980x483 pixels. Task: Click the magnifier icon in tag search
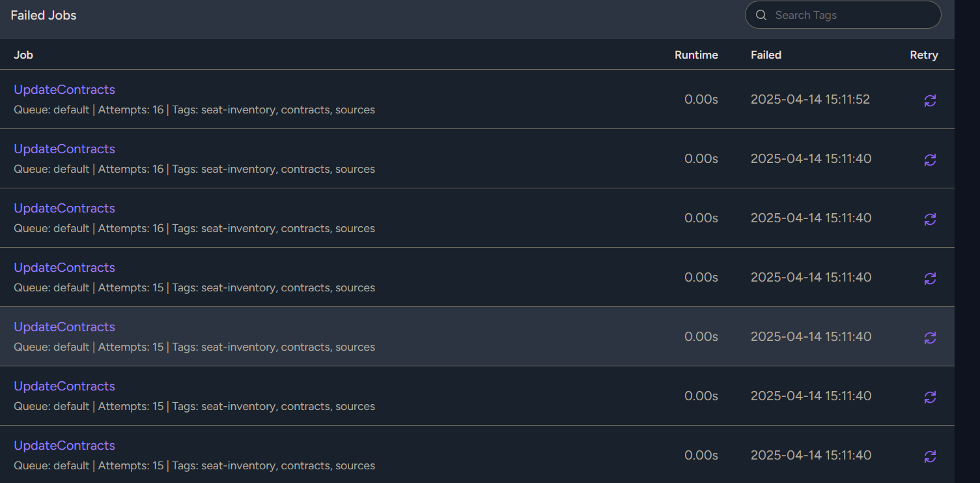(x=761, y=15)
